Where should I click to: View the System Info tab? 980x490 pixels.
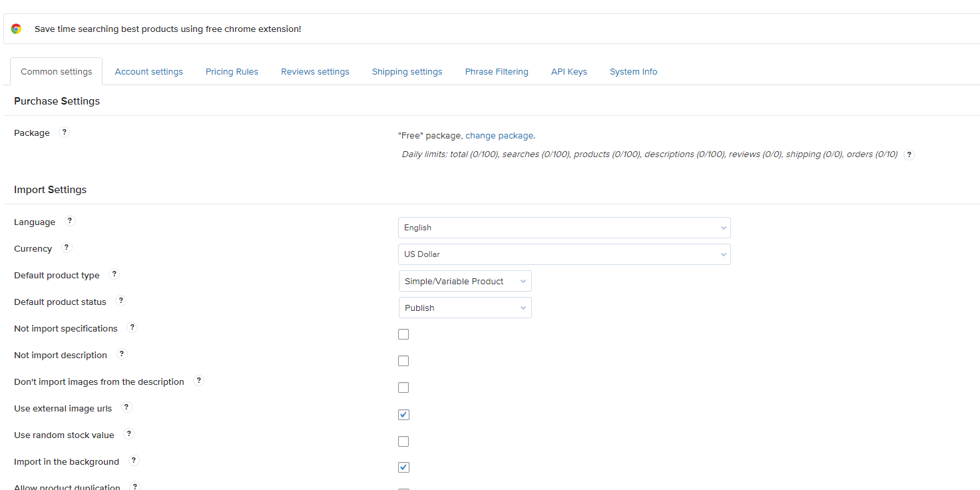click(x=633, y=72)
